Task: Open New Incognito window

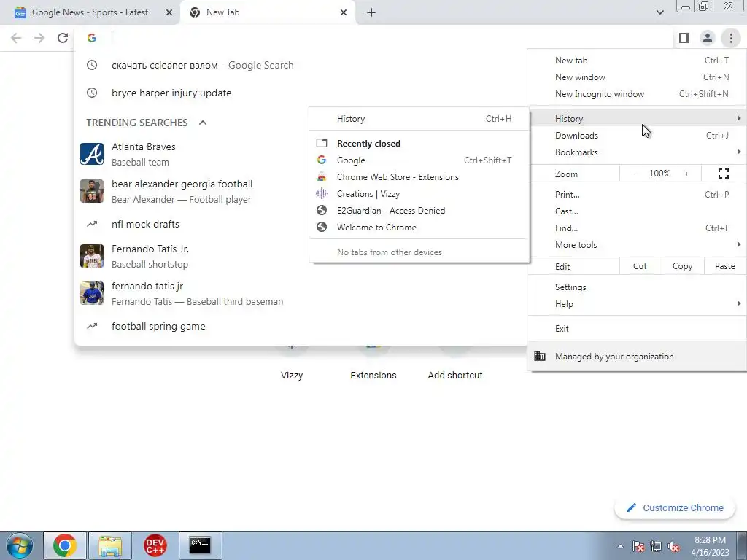Action: (x=637, y=94)
